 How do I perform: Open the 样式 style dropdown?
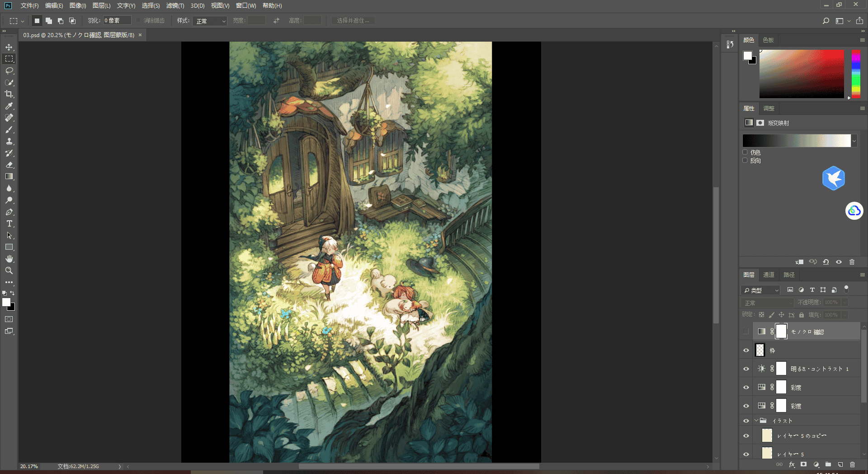pyautogui.click(x=210, y=21)
